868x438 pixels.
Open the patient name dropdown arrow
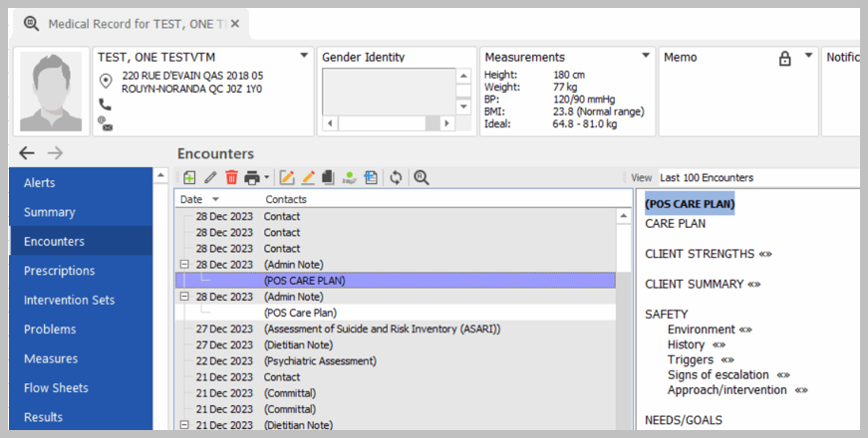(303, 56)
